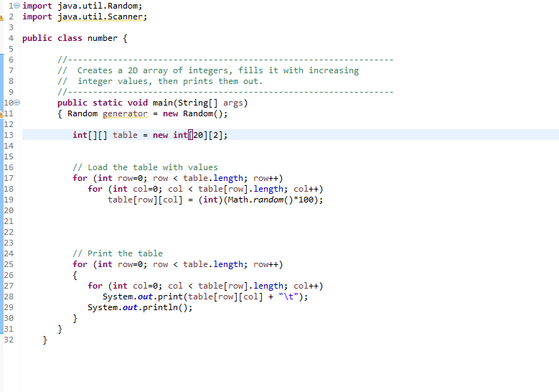Image resolution: width=559 pixels, height=392 pixels.
Task: Click the array size '[2]' on line 13
Action: (216, 135)
